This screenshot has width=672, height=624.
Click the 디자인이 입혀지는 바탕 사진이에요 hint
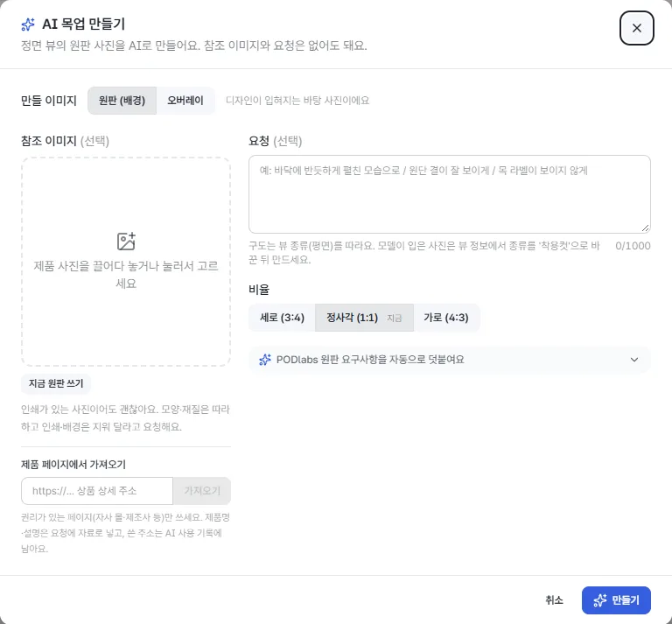[x=297, y=101]
